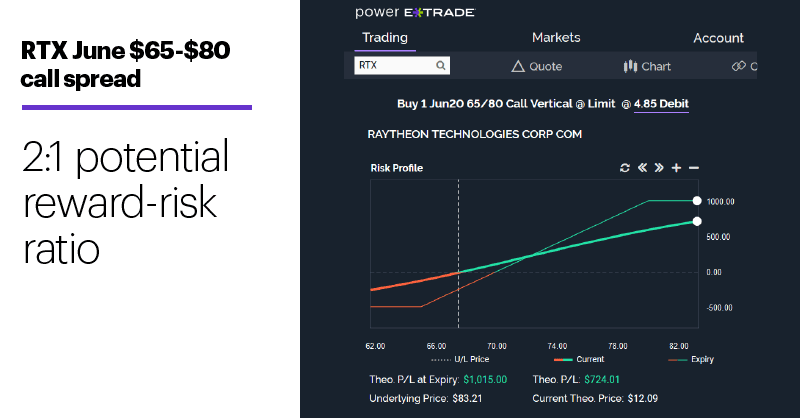Select the expiry curve endpoint marker at 1000.00

[697, 201]
